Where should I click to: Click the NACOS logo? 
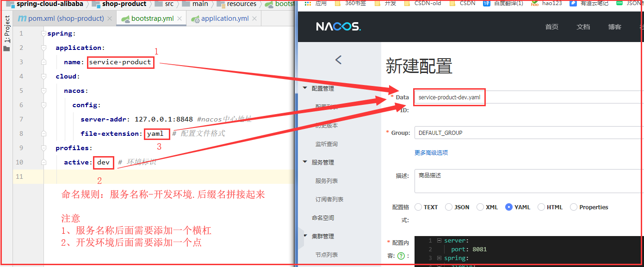point(338,27)
